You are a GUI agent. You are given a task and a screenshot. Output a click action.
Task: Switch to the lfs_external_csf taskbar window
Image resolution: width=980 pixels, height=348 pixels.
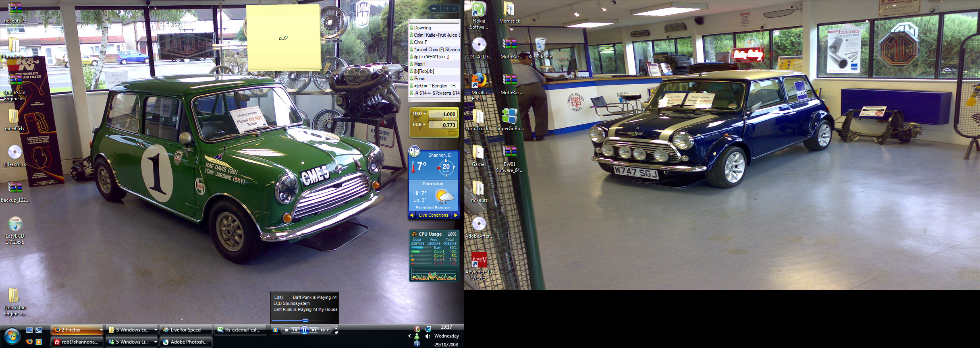coord(240,330)
